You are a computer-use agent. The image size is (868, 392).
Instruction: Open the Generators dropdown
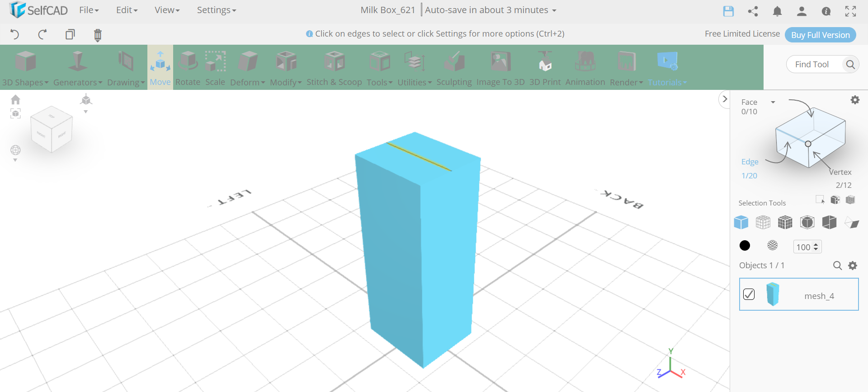(x=78, y=68)
